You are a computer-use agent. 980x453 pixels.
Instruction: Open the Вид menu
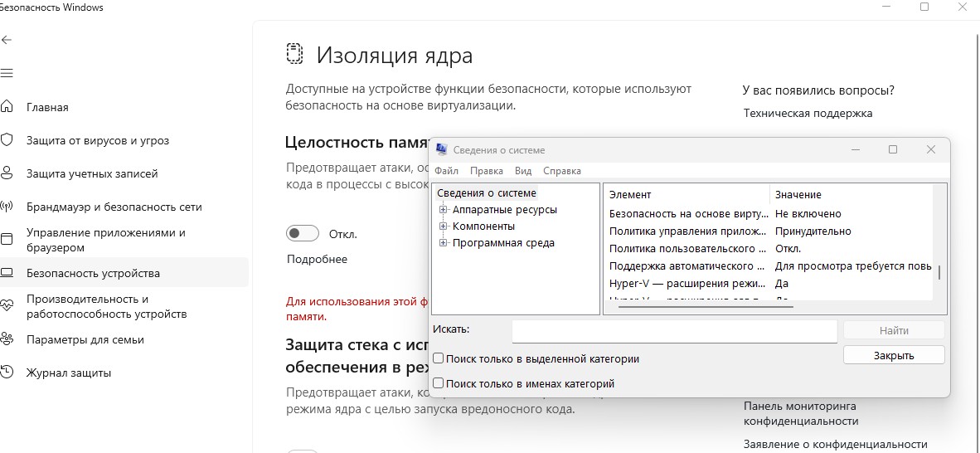523,171
